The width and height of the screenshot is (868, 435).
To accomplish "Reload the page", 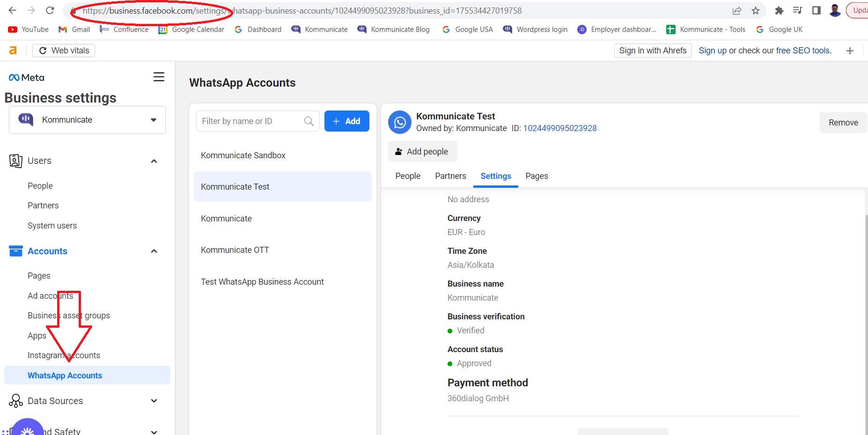I will pos(50,10).
